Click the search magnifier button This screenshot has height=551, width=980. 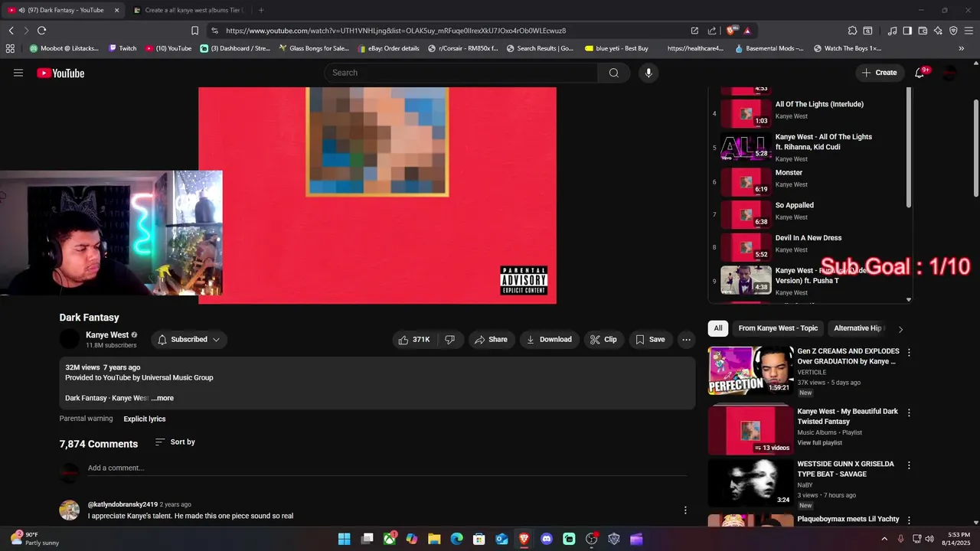[613, 73]
